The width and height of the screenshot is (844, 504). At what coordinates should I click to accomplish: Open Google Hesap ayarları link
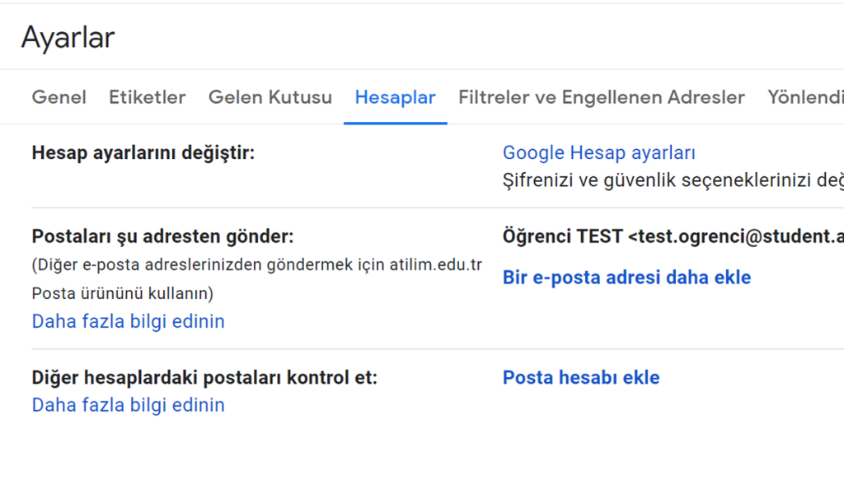pos(598,152)
